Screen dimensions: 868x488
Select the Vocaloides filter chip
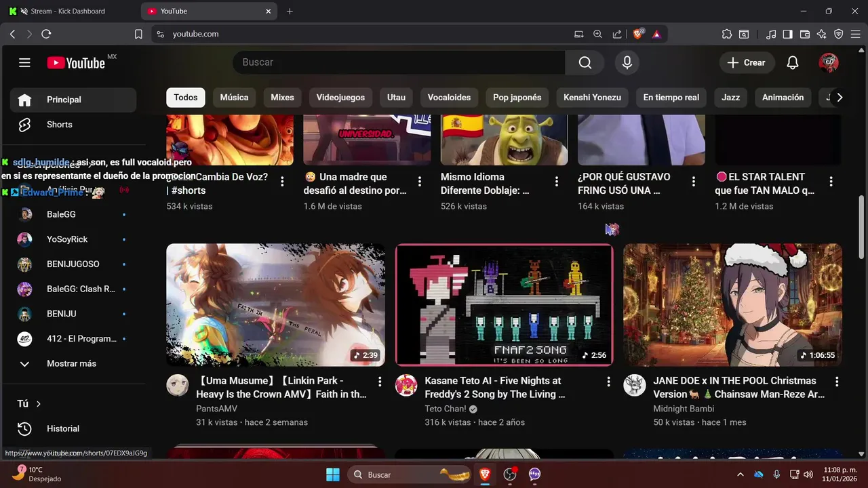449,98
